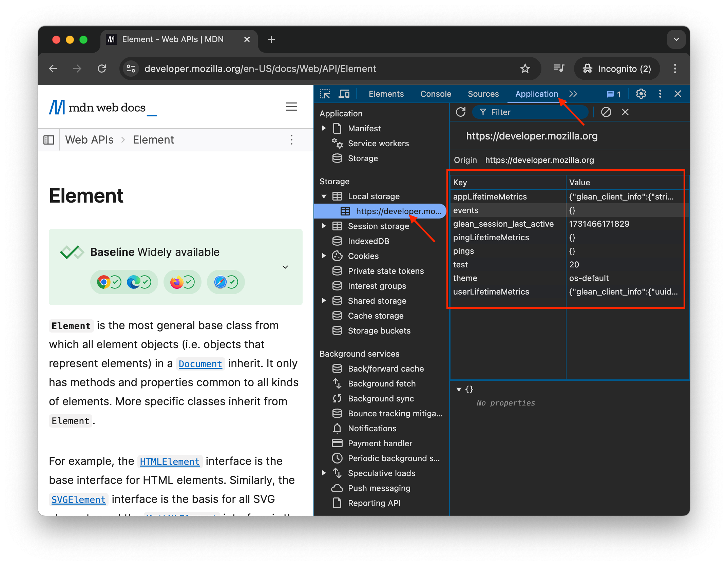This screenshot has height=566, width=728.
Task: Collapse the {} object preview
Action: point(459,389)
